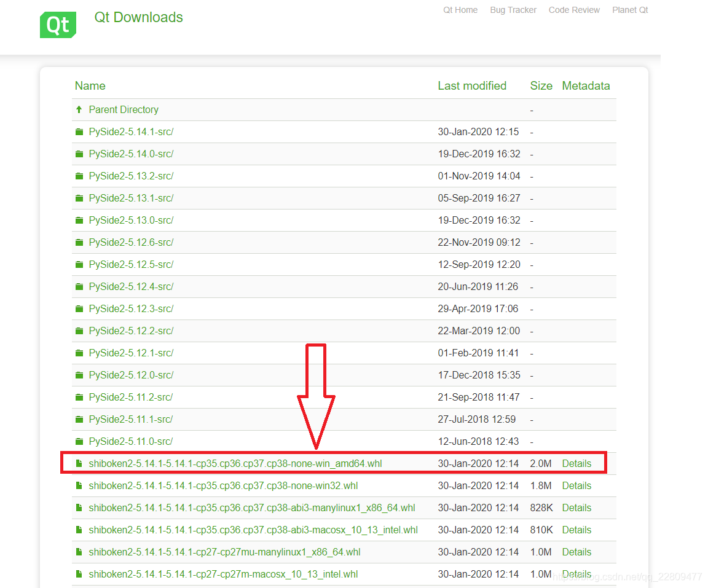
Task: Click file icon of cp27mu-manylinux1_x86_64.whl row
Action: click(x=79, y=552)
